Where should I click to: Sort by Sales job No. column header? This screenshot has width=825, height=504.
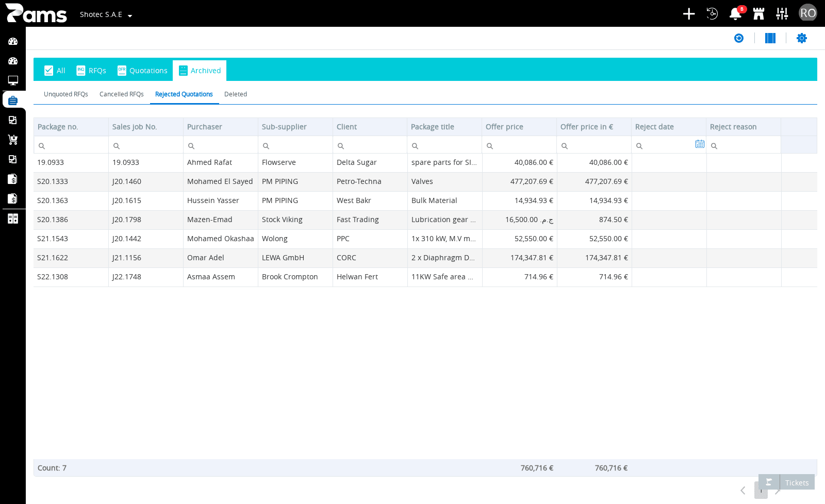coord(146,127)
